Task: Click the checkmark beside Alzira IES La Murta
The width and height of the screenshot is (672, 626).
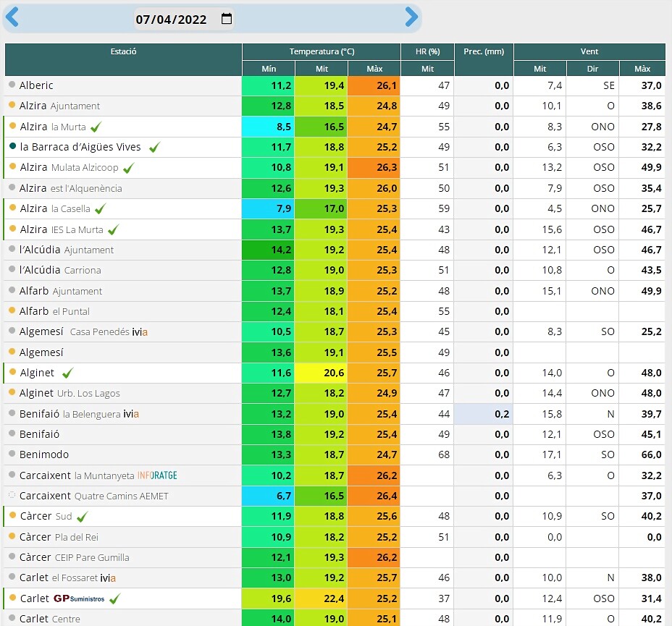Action: pyautogui.click(x=113, y=230)
